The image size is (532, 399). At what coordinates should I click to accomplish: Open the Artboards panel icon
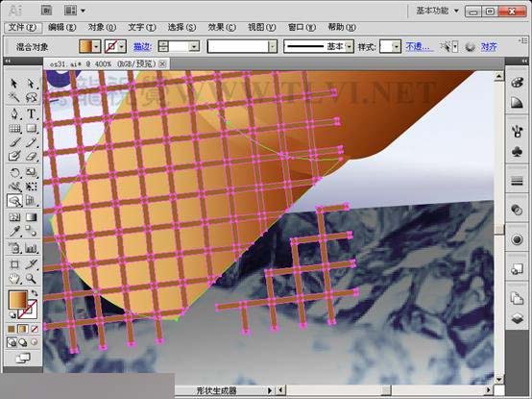click(517, 298)
